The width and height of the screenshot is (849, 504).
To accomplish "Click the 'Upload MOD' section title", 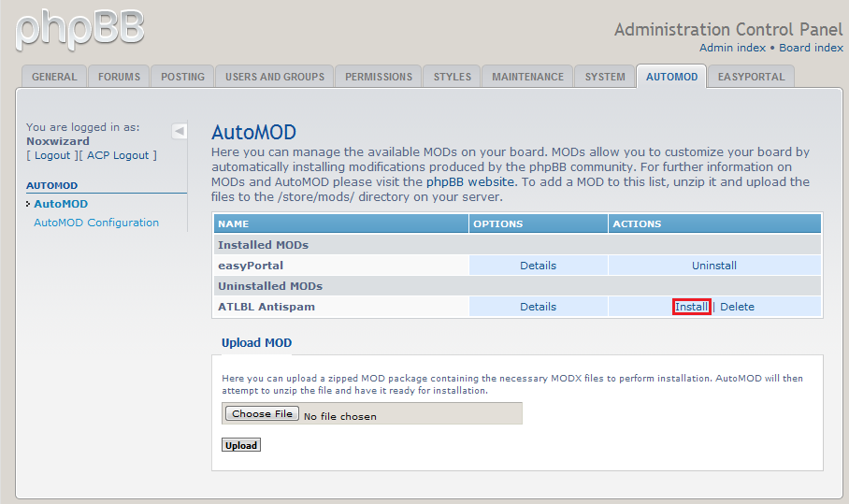I will [x=256, y=342].
